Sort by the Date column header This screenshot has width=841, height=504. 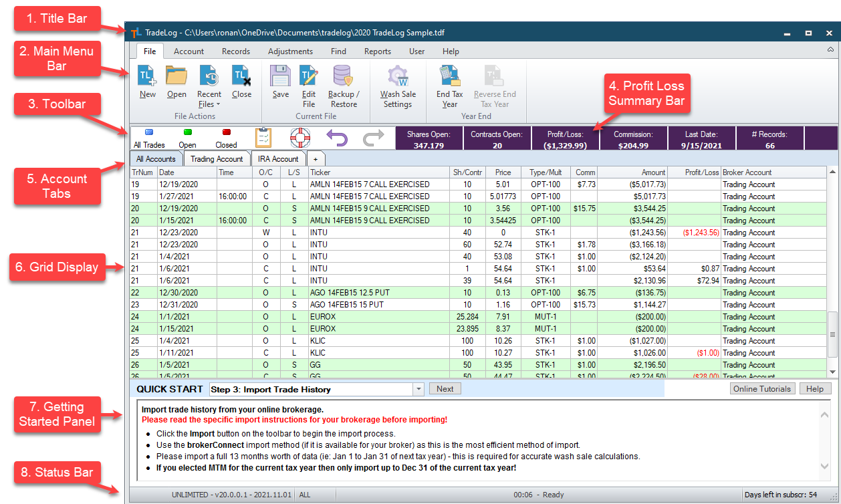pyautogui.click(x=187, y=172)
